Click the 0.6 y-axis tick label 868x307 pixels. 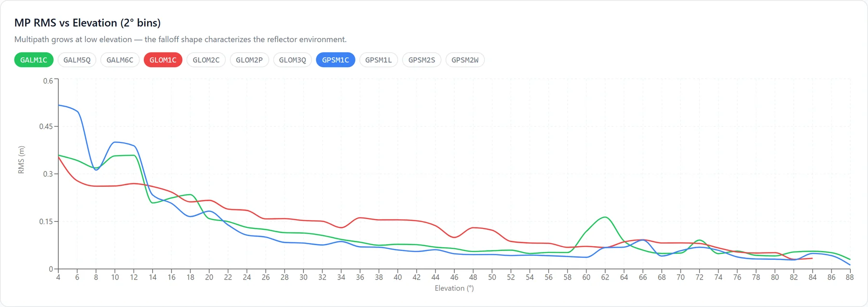coord(48,81)
